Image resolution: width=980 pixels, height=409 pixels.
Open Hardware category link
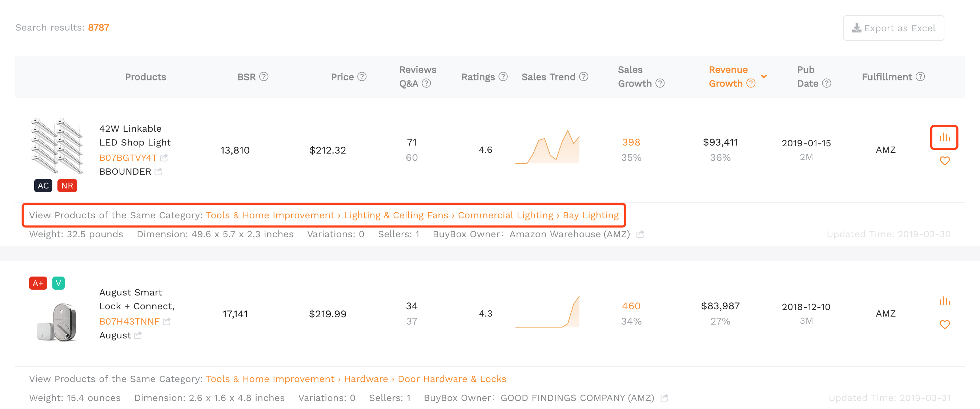tap(366, 379)
